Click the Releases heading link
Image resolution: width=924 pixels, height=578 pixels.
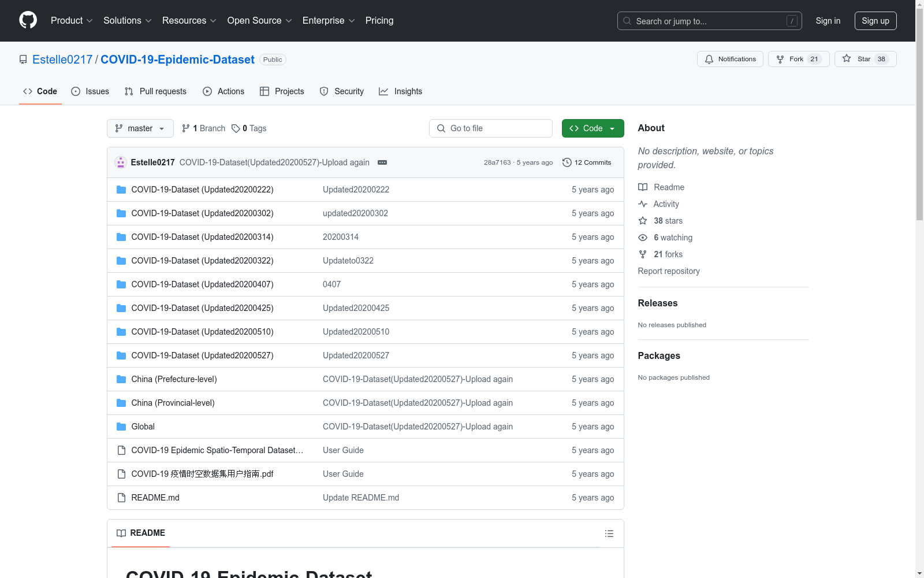click(x=658, y=303)
